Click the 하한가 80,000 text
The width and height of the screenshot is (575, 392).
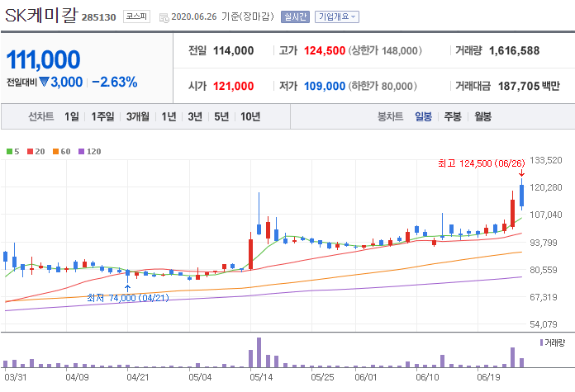(383, 86)
